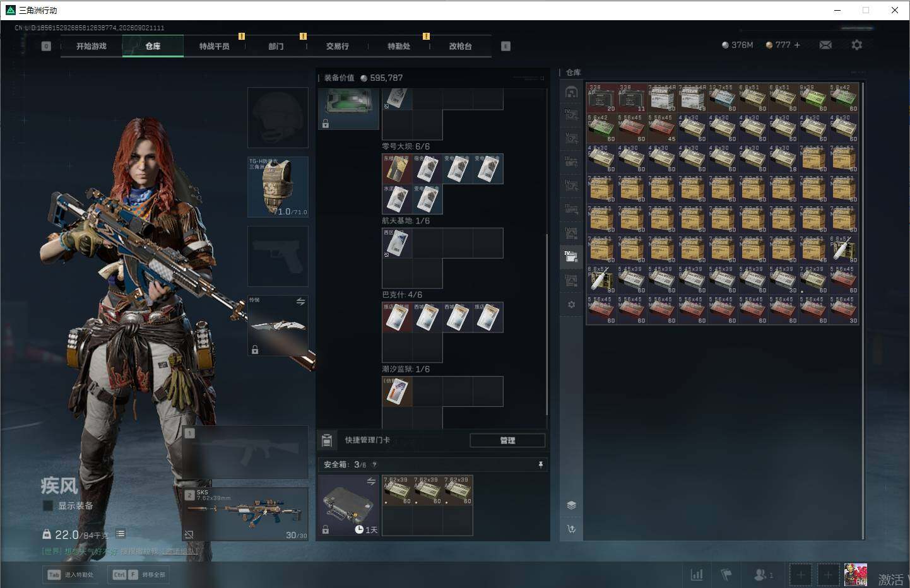Open the 交易行 tab
Viewport: 910px width, 588px height.
click(338, 46)
